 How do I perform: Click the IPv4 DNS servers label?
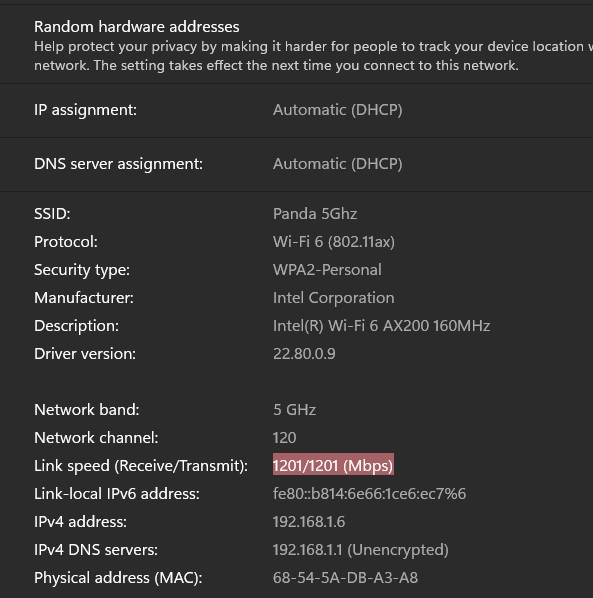[96, 550]
